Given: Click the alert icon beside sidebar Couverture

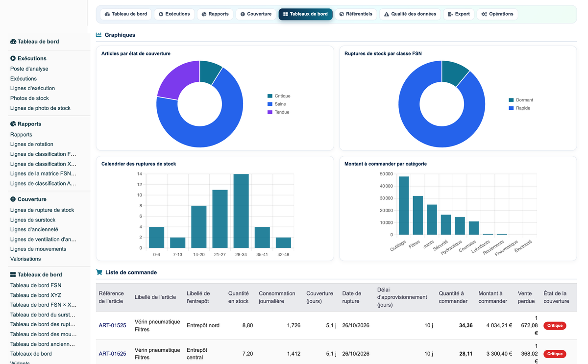Looking at the screenshot, I should (13, 199).
